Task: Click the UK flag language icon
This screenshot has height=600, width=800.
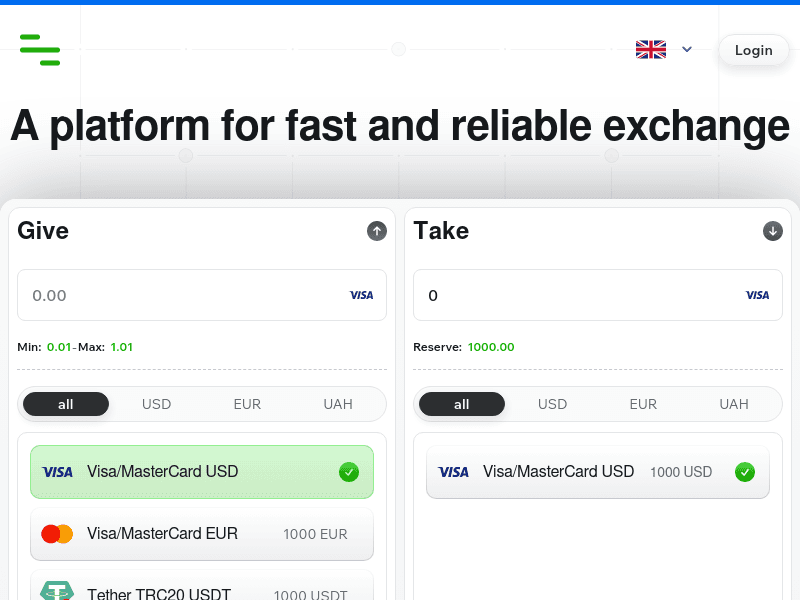Action: pos(651,49)
